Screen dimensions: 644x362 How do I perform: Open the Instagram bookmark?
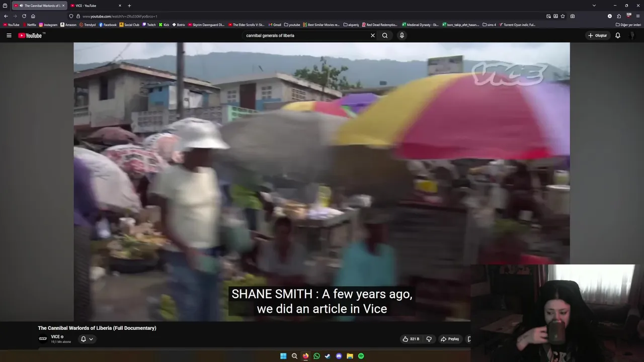(48, 25)
